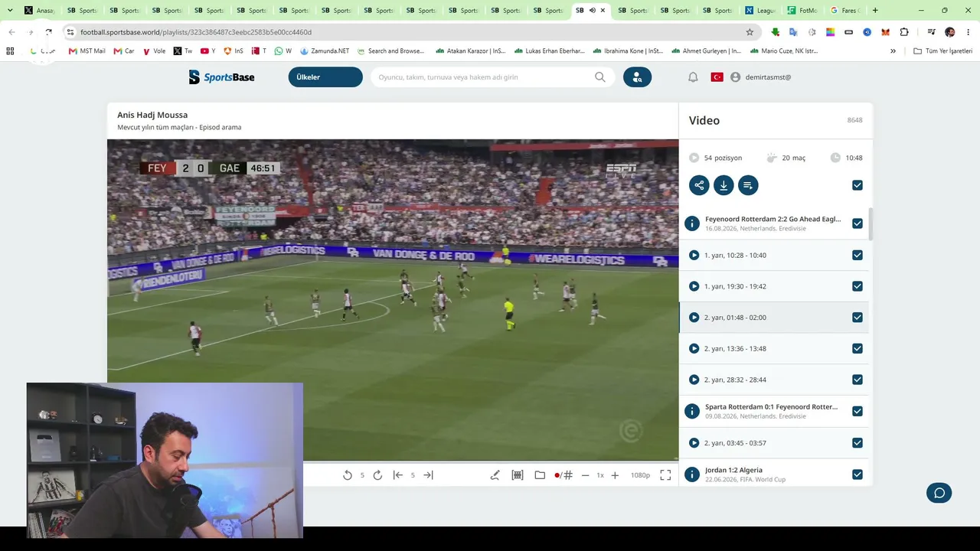Switch to the FotMob browser tab
This screenshot has width=980, height=551.
pos(802,11)
